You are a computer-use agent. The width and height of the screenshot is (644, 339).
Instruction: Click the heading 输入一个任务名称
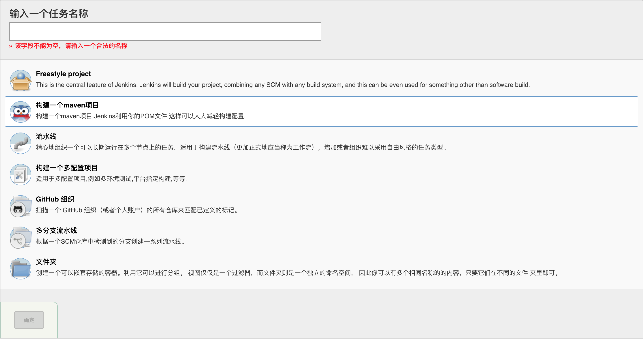coord(49,13)
